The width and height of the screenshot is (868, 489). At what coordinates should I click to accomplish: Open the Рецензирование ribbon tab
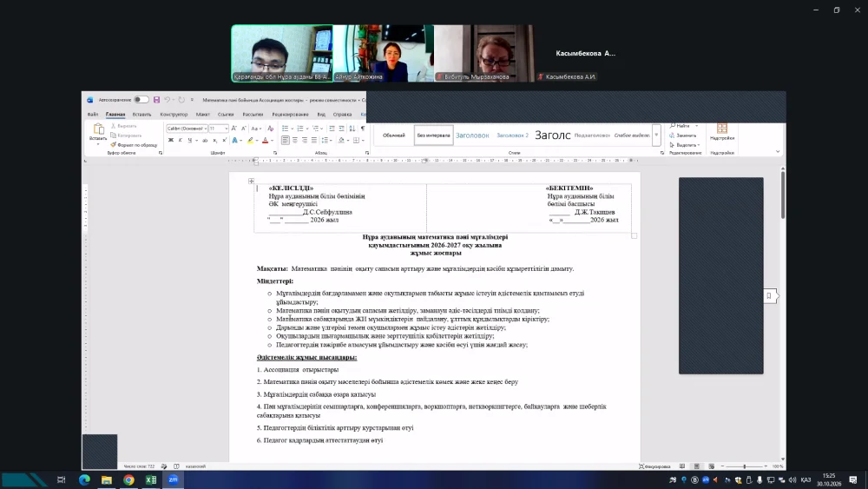click(290, 115)
